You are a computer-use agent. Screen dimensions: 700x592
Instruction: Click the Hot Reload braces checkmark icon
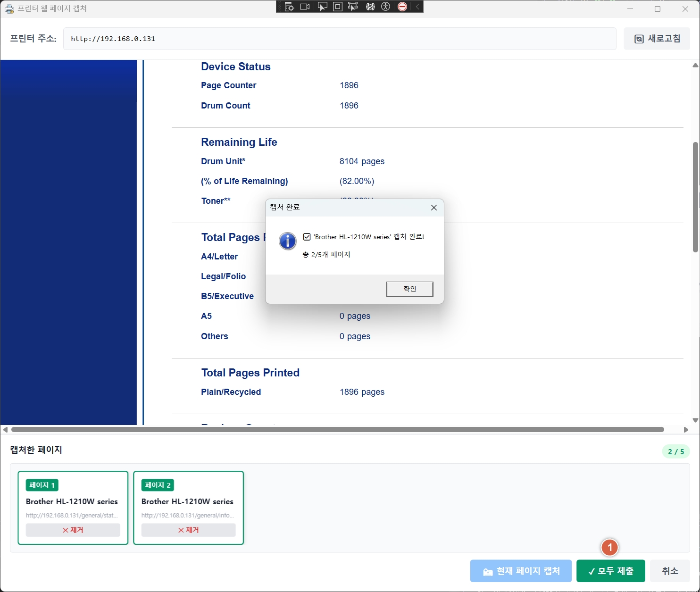coord(370,7)
